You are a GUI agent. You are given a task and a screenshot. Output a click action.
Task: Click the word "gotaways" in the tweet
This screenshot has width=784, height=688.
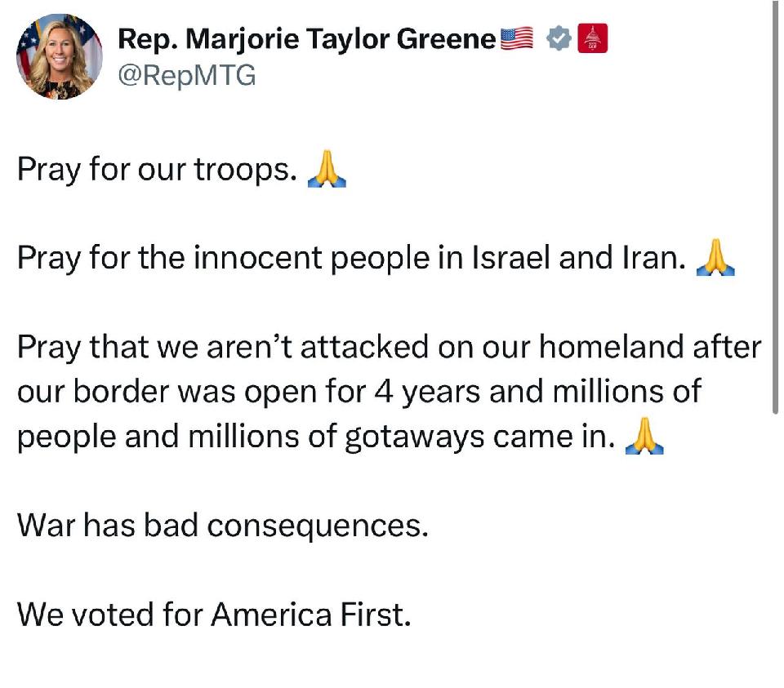click(415, 437)
